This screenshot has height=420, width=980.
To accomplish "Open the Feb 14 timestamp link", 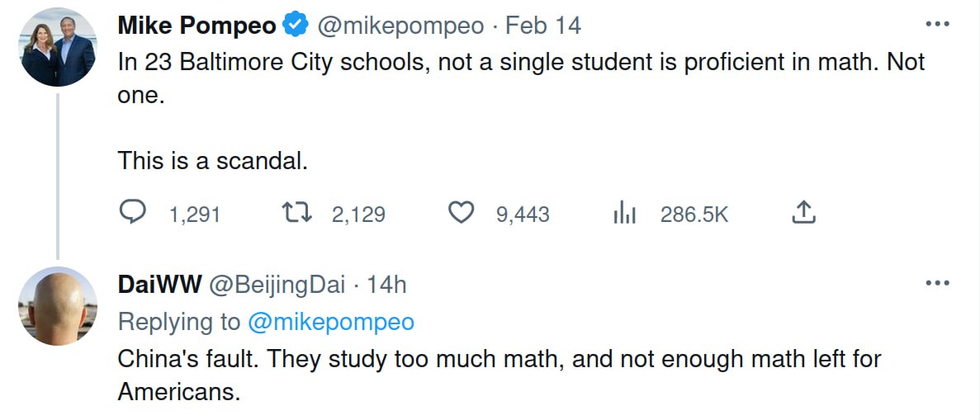I will (x=543, y=26).
